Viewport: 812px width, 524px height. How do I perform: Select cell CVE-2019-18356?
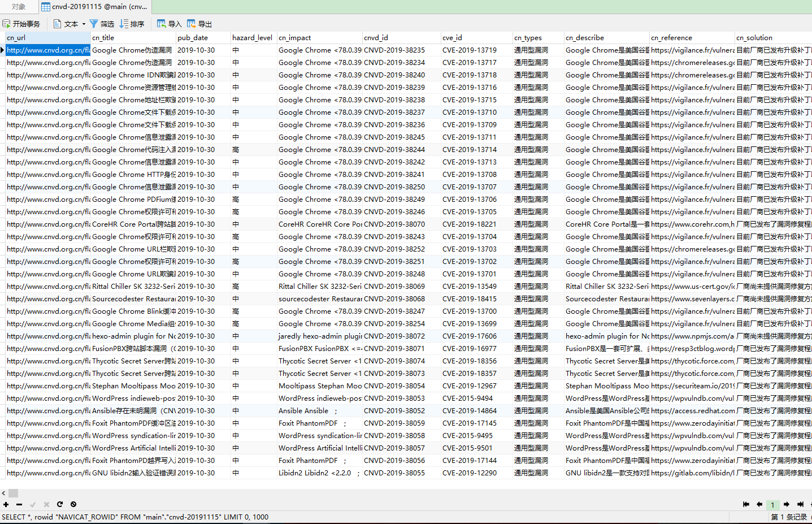click(x=477, y=361)
